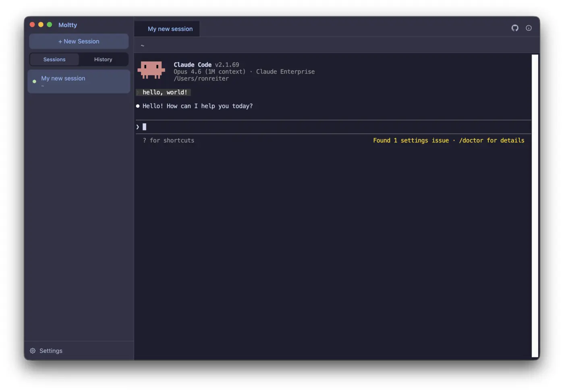The width and height of the screenshot is (564, 392).
Task: Click the "? for shortcuts" hint
Action: [x=168, y=141]
